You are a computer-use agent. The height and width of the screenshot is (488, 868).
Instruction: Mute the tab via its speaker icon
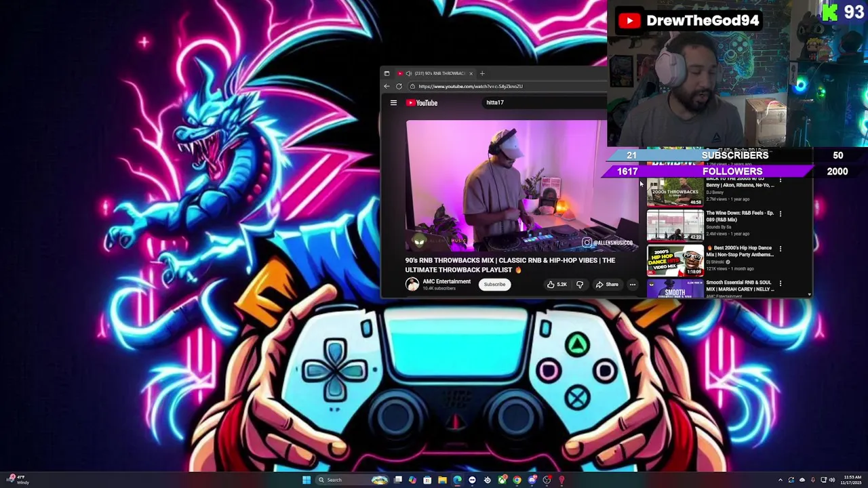click(x=408, y=73)
